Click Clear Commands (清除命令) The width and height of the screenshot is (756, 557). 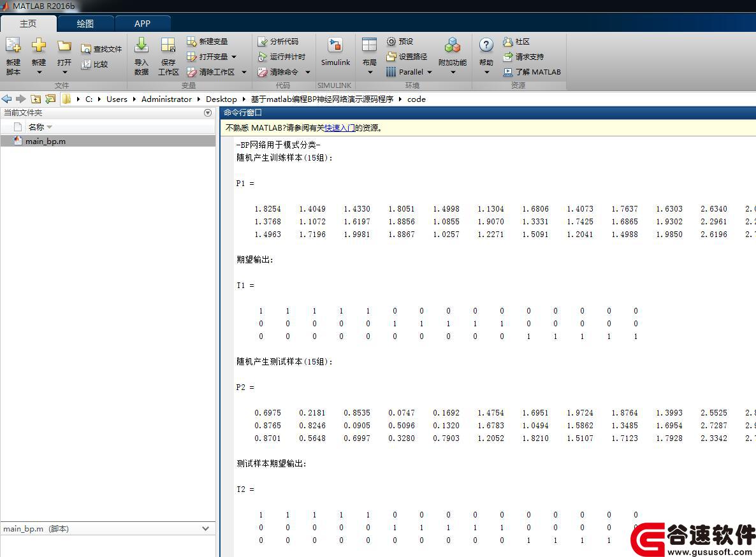pos(278,72)
